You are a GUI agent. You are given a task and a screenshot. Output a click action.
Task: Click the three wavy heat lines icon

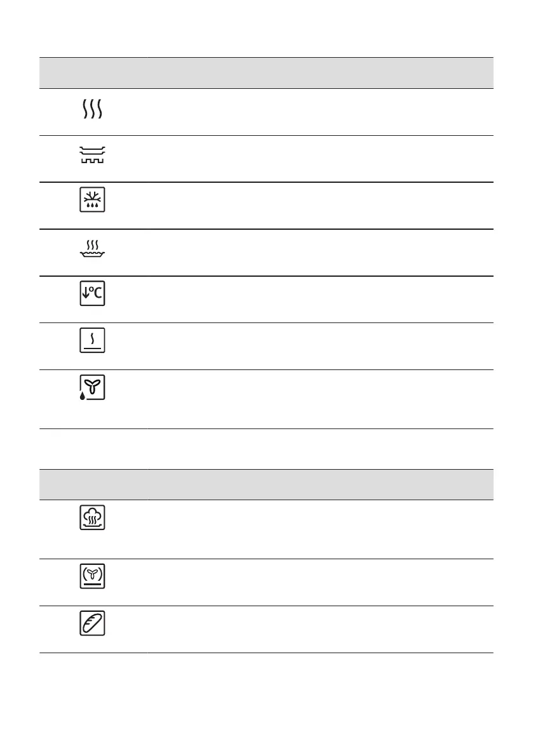coord(93,112)
